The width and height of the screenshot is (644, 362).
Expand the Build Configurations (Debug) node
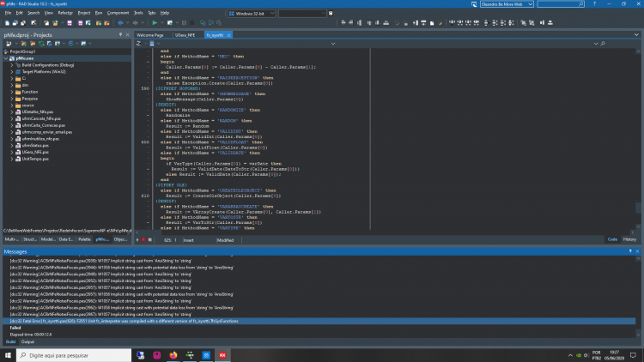click(11, 65)
